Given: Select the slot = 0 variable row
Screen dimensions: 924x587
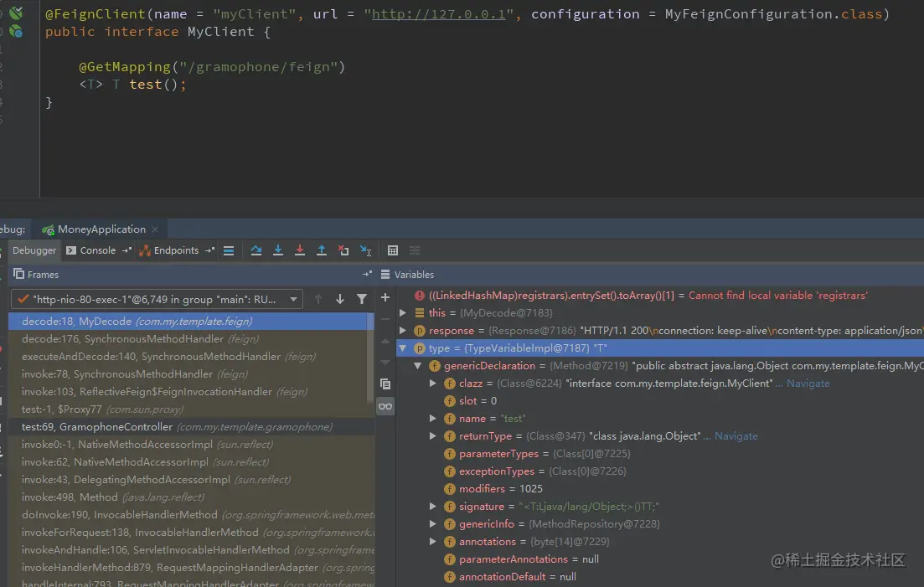Looking at the screenshot, I should pos(660,401).
